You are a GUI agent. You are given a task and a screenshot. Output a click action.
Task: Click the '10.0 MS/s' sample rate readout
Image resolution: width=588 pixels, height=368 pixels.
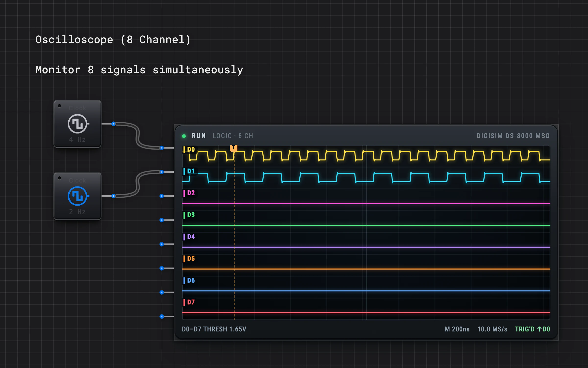pyautogui.click(x=492, y=329)
